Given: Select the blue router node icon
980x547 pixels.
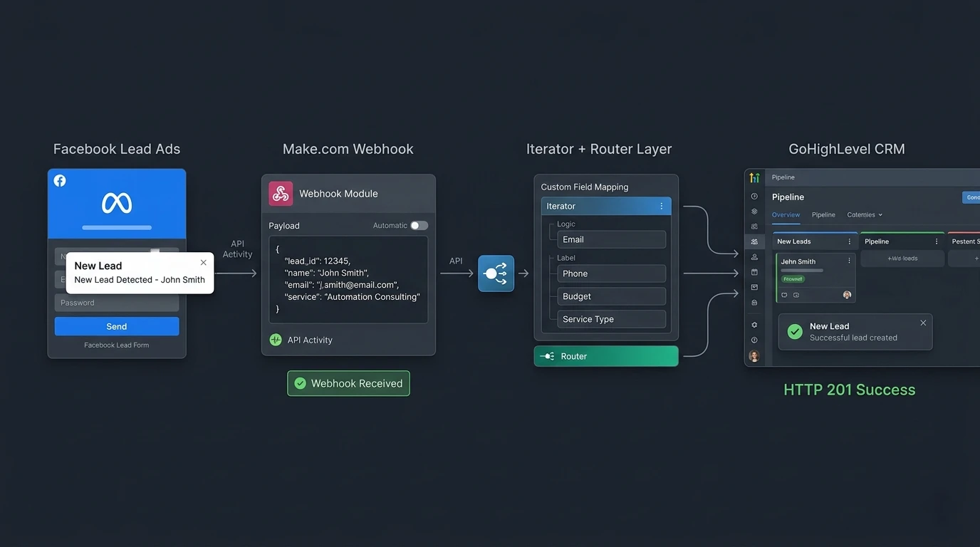Looking at the screenshot, I should tap(496, 273).
